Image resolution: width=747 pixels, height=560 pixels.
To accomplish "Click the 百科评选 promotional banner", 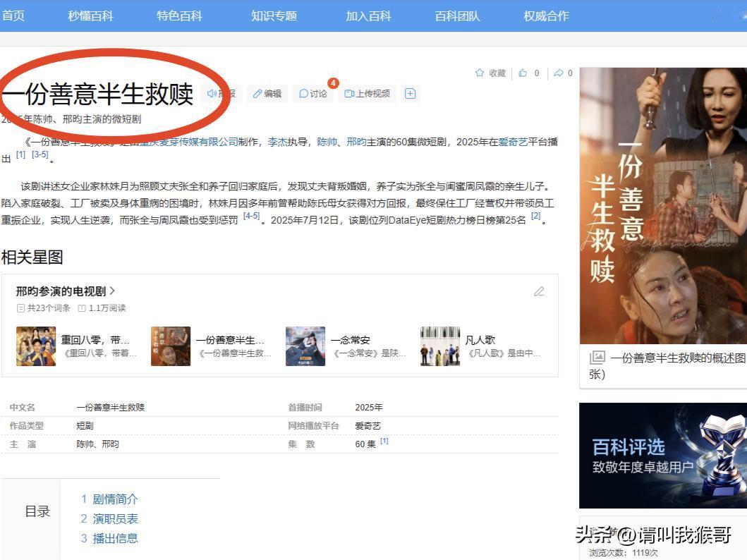I will point(662,455).
